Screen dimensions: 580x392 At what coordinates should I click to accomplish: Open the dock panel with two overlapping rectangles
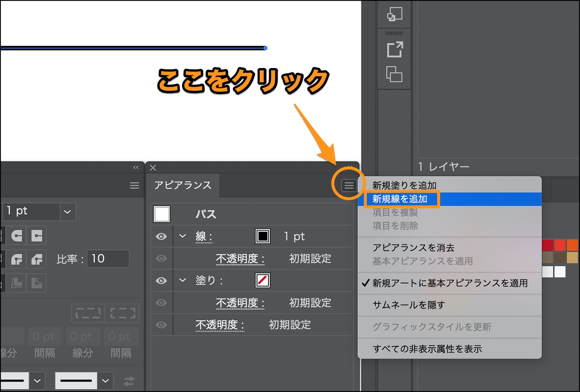[394, 74]
